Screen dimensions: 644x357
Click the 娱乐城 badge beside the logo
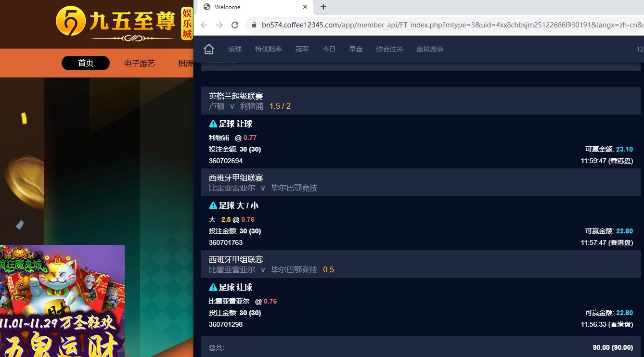point(187,23)
